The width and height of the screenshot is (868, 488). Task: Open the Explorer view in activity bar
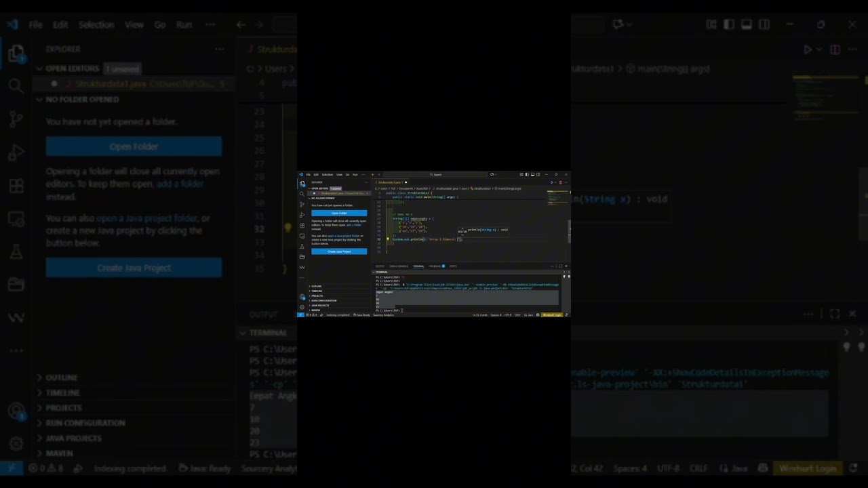coord(302,184)
